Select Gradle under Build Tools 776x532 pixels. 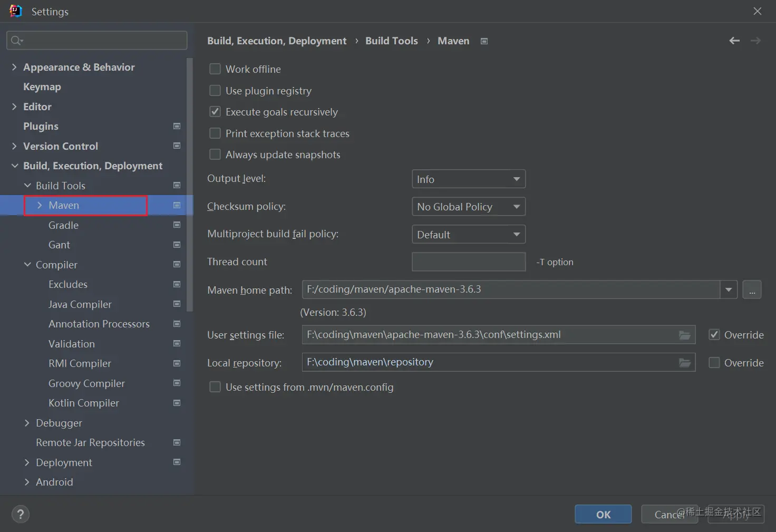pyautogui.click(x=63, y=225)
